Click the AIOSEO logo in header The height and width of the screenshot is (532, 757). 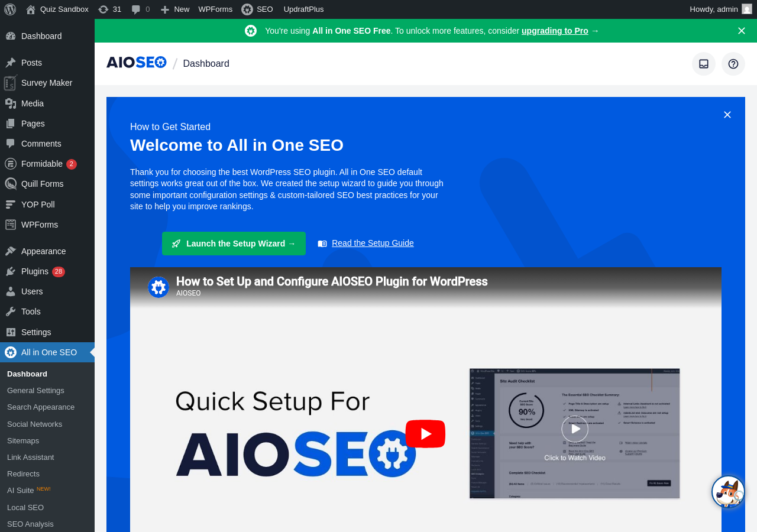coord(137,63)
